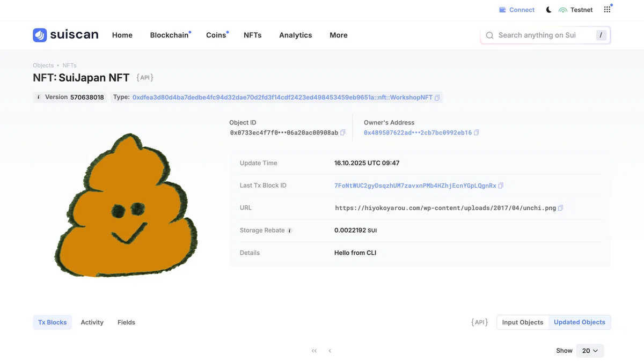This screenshot has height=363, width=644.
Task: Click the NFTs breadcrumb
Action: coord(70,65)
